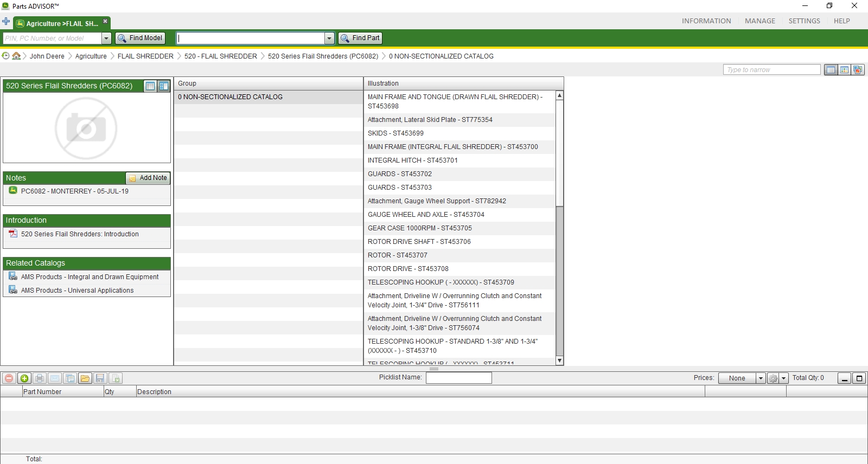
Task: Open ROTOR - ST453707 illustration
Action: [x=460, y=255]
